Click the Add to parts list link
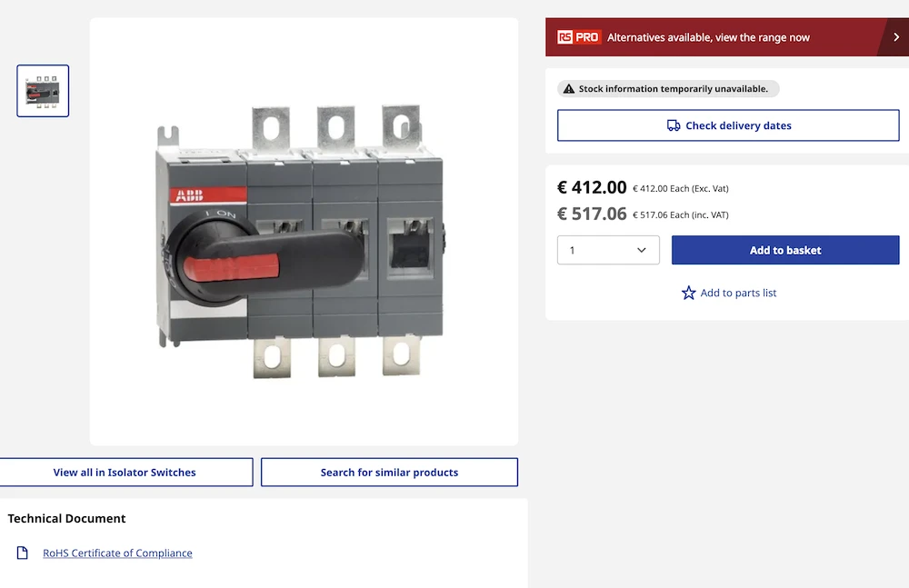This screenshot has height=588, width=909. click(738, 293)
